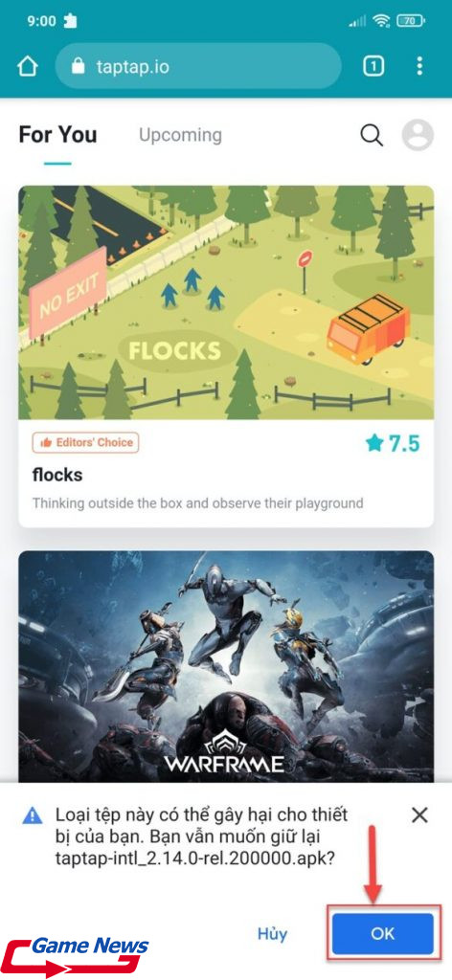Dismiss the download warning with X

coord(420,814)
